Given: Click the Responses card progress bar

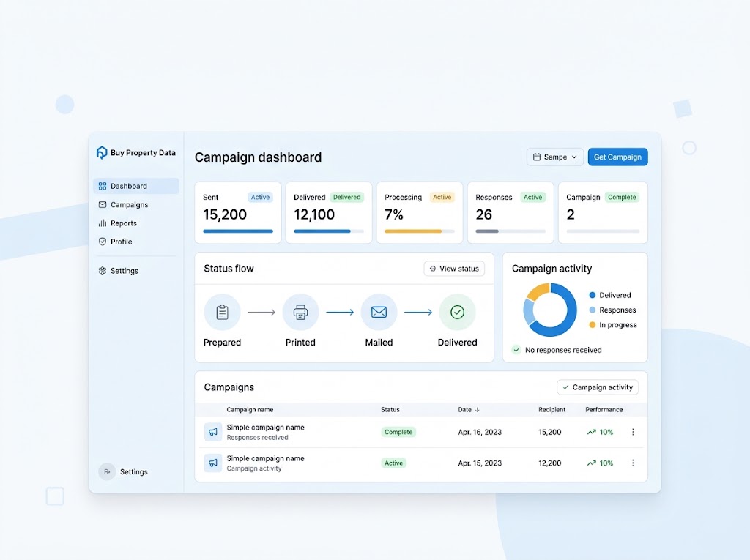Looking at the screenshot, I should tap(510, 231).
